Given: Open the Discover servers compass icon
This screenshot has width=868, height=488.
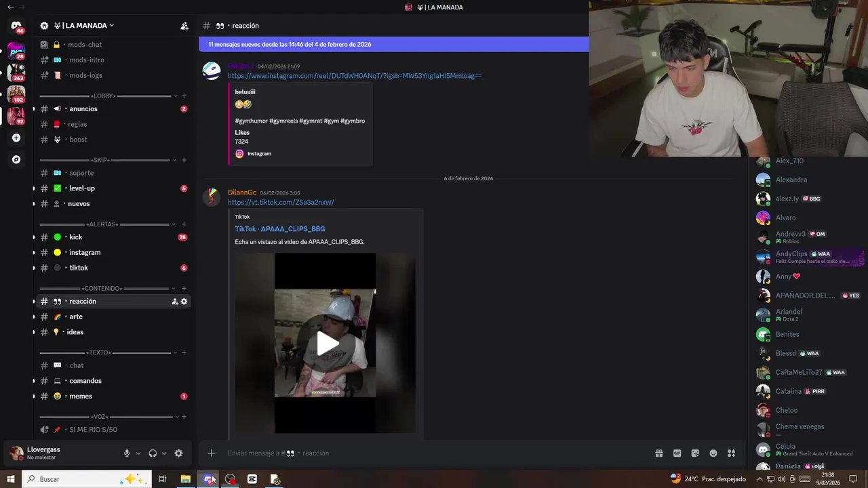Looking at the screenshot, I should point(16,159).
